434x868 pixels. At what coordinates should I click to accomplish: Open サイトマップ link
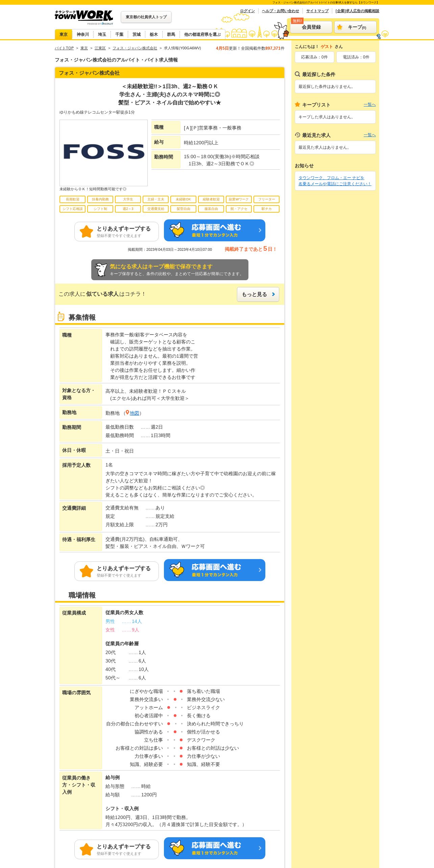317,11
